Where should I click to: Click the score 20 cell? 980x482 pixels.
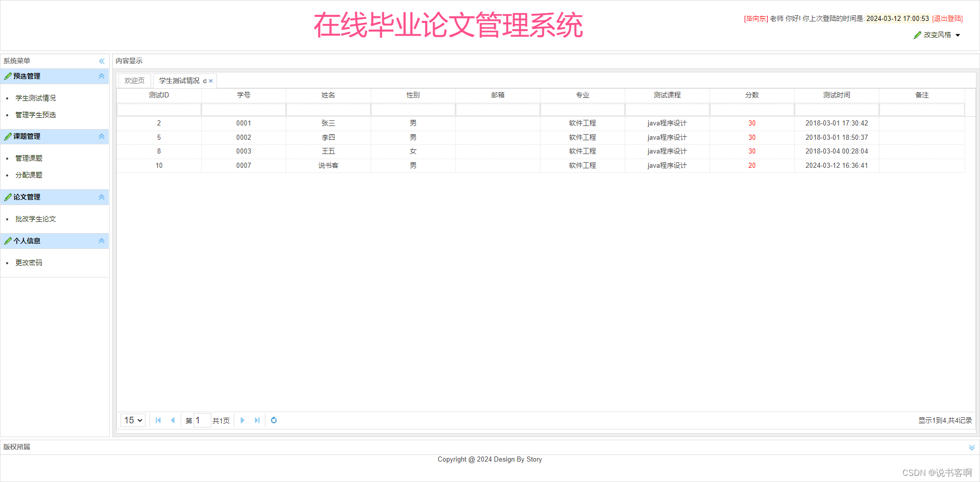(752, 166)
